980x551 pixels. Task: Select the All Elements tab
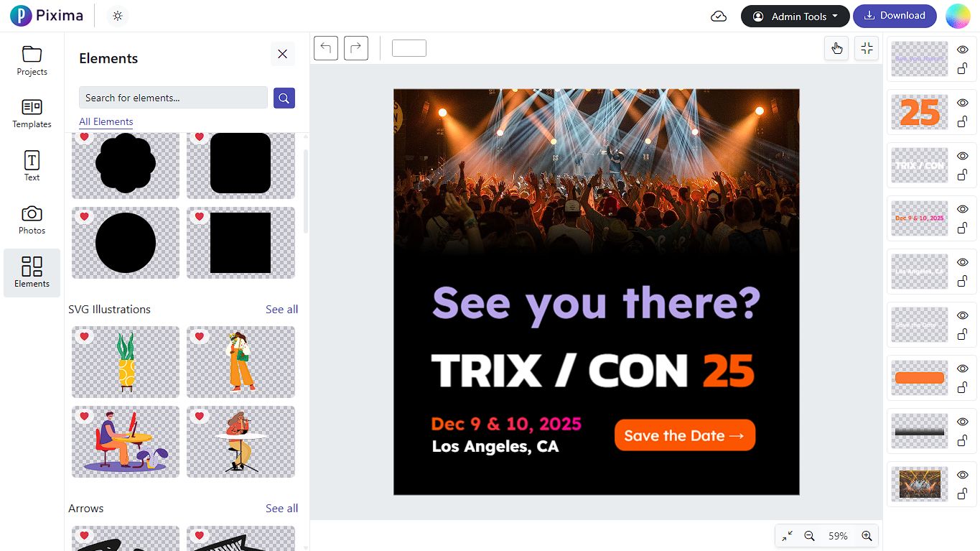(x=106, y=121)
